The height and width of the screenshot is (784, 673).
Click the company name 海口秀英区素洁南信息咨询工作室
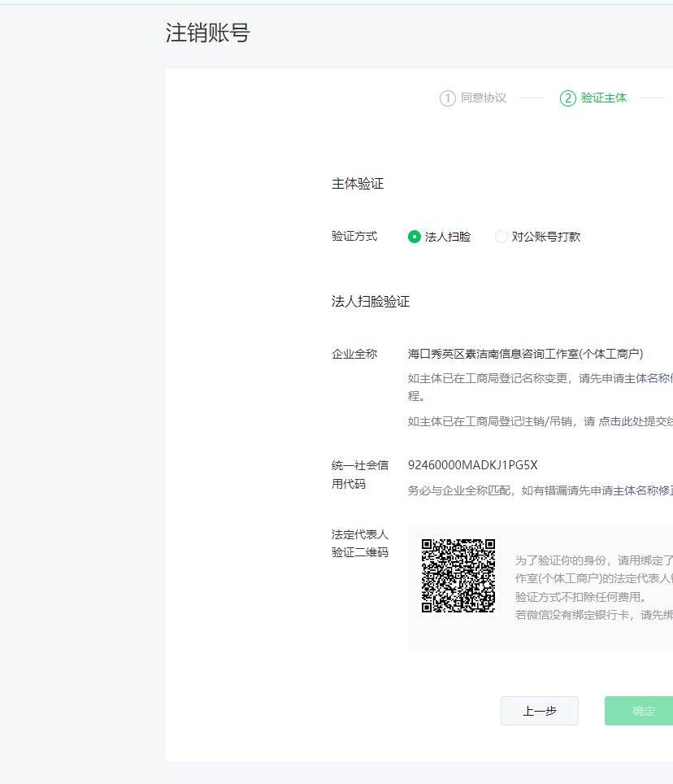tap(525, 354)
